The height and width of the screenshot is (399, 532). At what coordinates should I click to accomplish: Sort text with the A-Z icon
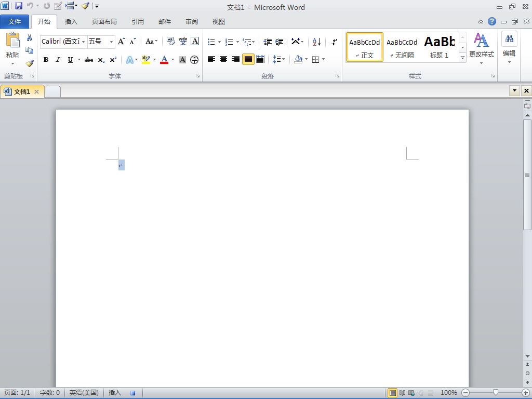click(x=316, y=42)
